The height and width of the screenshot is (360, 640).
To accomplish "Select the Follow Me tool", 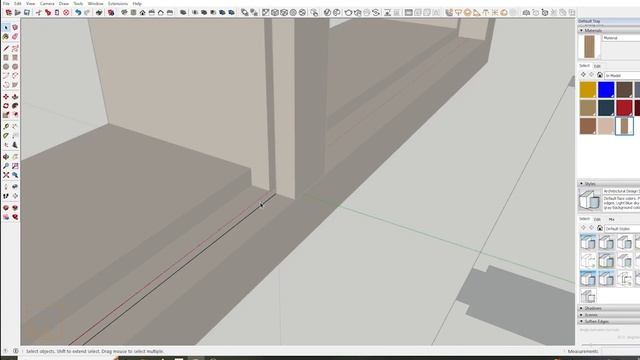I will coord(15,106).
